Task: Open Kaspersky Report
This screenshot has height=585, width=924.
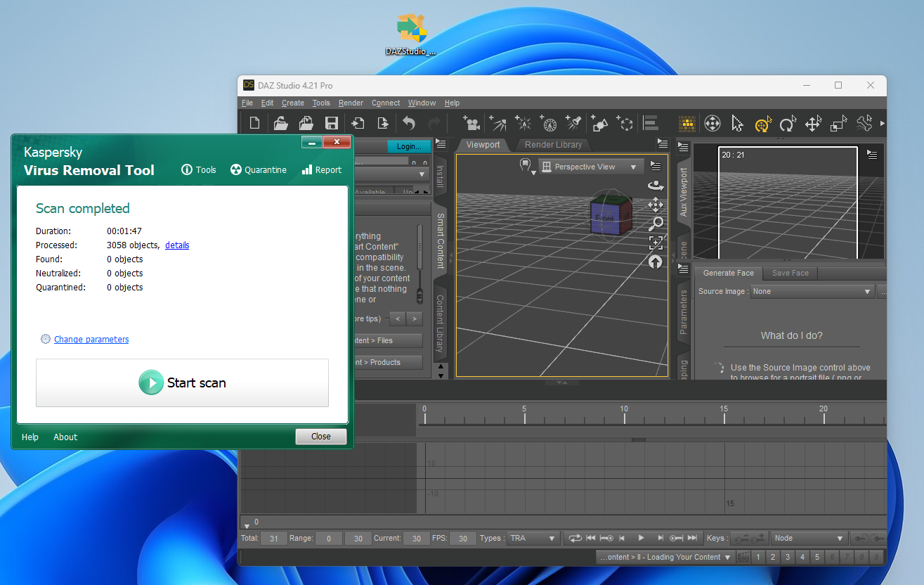Action: 321,169
